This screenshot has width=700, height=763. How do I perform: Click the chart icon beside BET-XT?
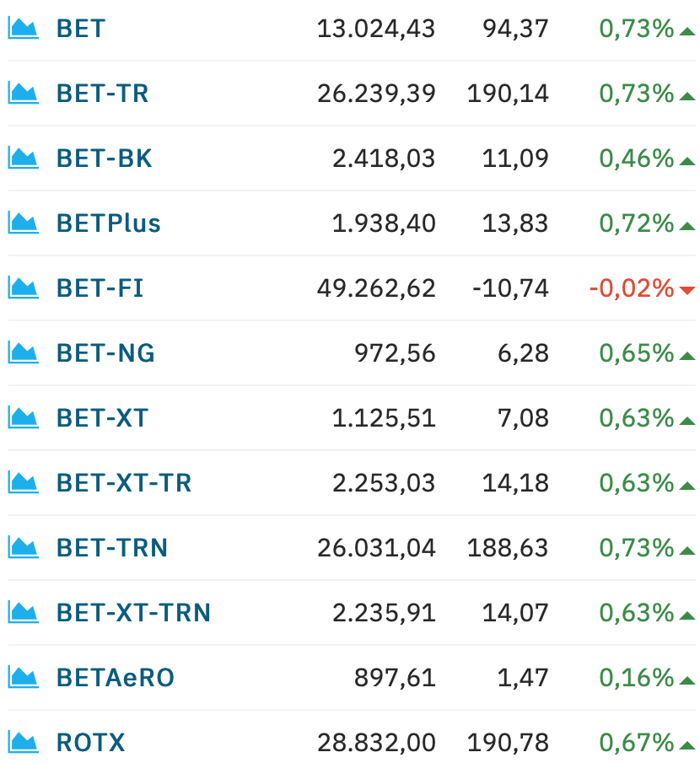pyautogui.click(x=23, y=417)
